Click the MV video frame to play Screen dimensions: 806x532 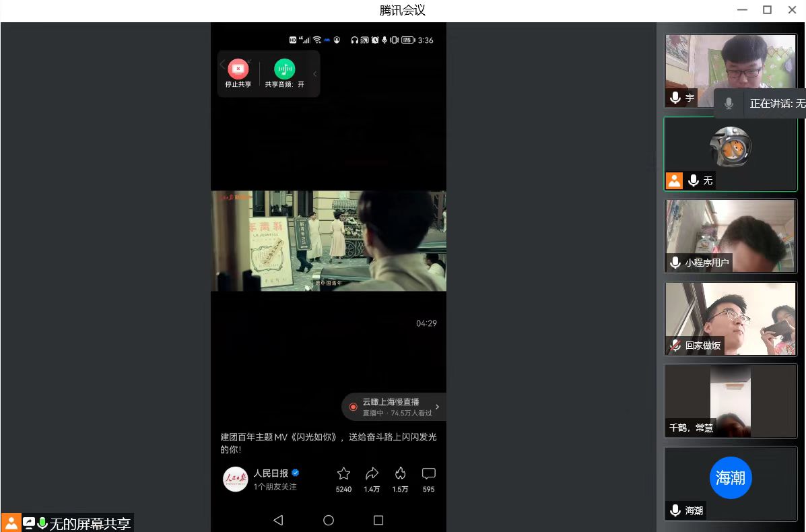(x=328, y=240)
